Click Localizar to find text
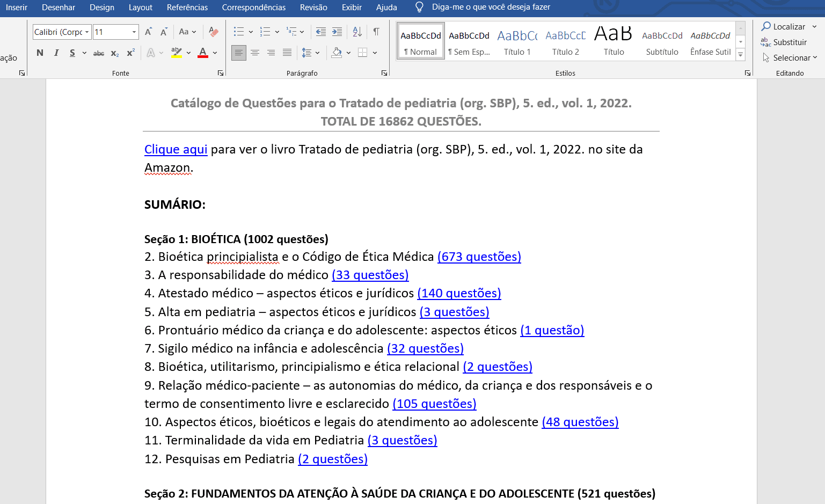 [x=784, y=27]
